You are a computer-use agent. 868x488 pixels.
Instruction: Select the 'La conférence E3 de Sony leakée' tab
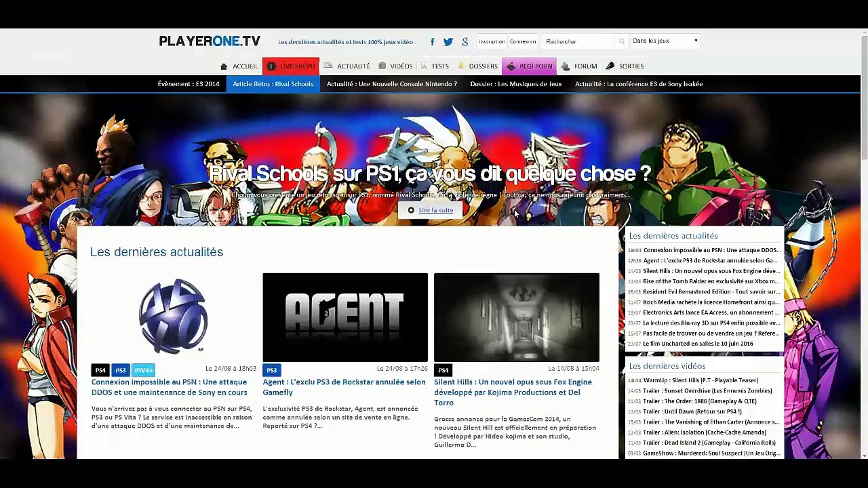pos(639,84)
